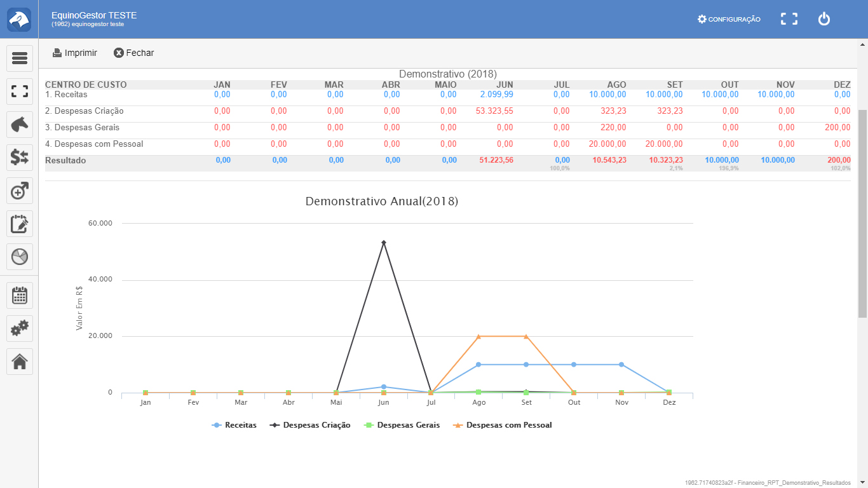Click the sidebar expand-frame icon
This screenshot has width=868, height=488.
click(20, 91)
